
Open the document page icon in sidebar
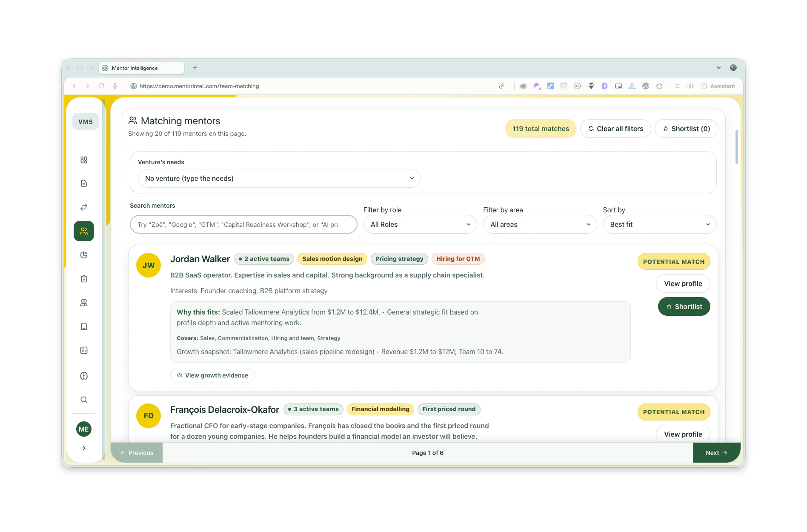[x=84, y=183]
